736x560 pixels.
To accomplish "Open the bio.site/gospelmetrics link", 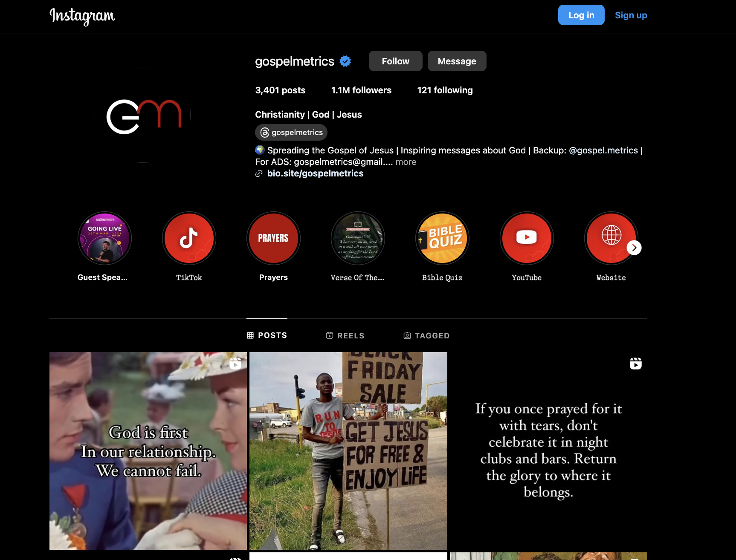I will pos(316,173).
